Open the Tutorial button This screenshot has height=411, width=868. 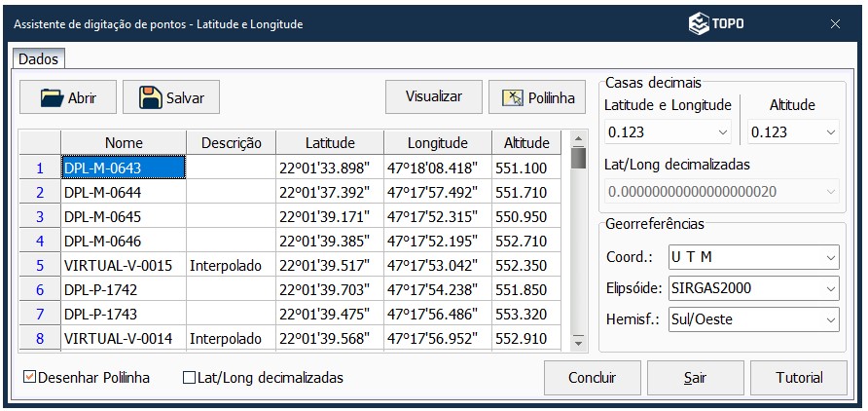pyautogui.click(x=799, y=378)
